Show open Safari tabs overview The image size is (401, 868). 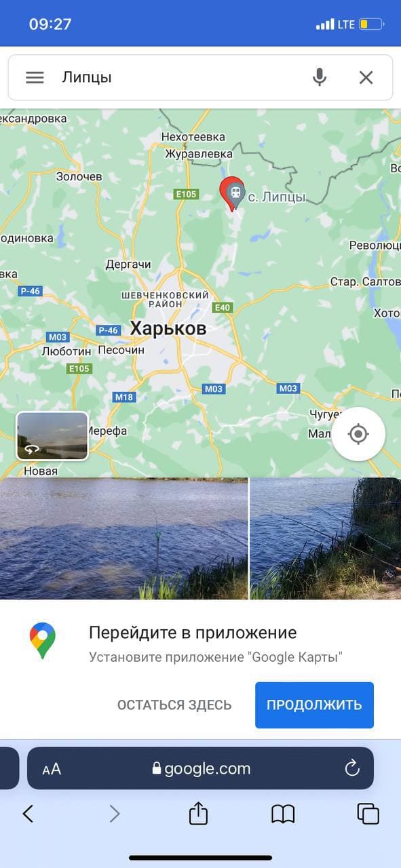(x=368, y=814)
